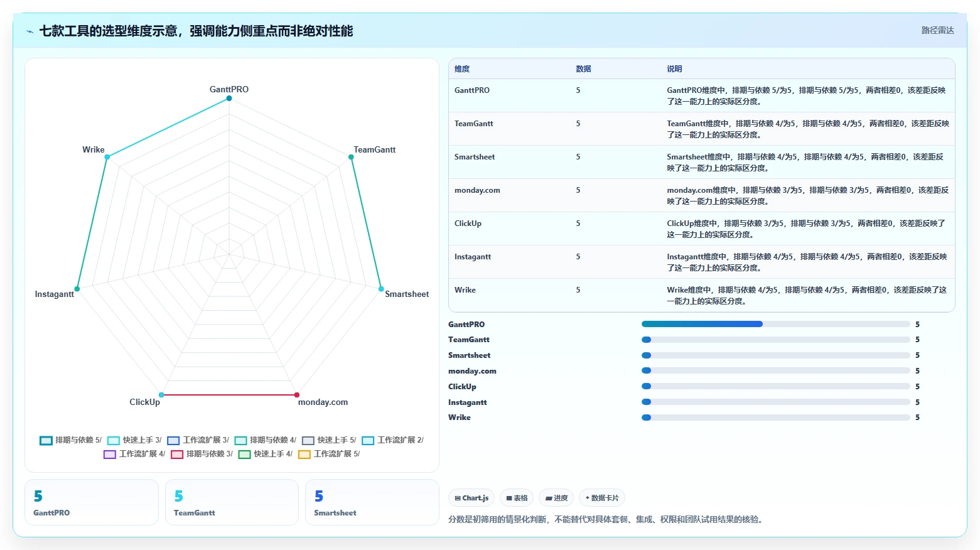Viewport: 980px width, 550px height.
Task: Click the 数据 column header
Action: click(584, 69)
